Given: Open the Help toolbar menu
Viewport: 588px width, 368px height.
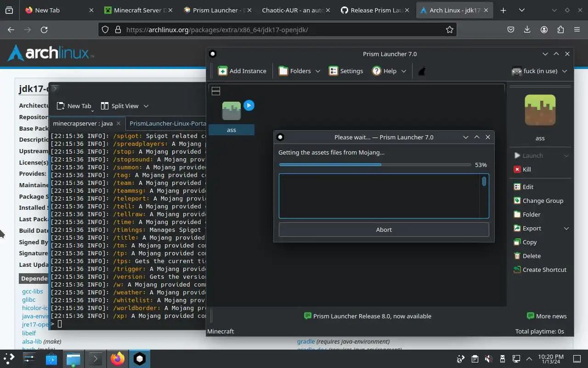Looking at the screenshot, I should (x=389, y=71).
